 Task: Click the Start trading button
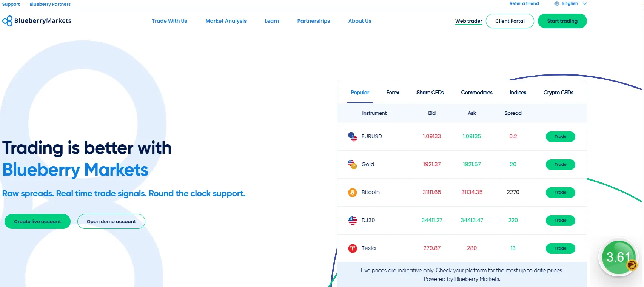click(562, 21)
